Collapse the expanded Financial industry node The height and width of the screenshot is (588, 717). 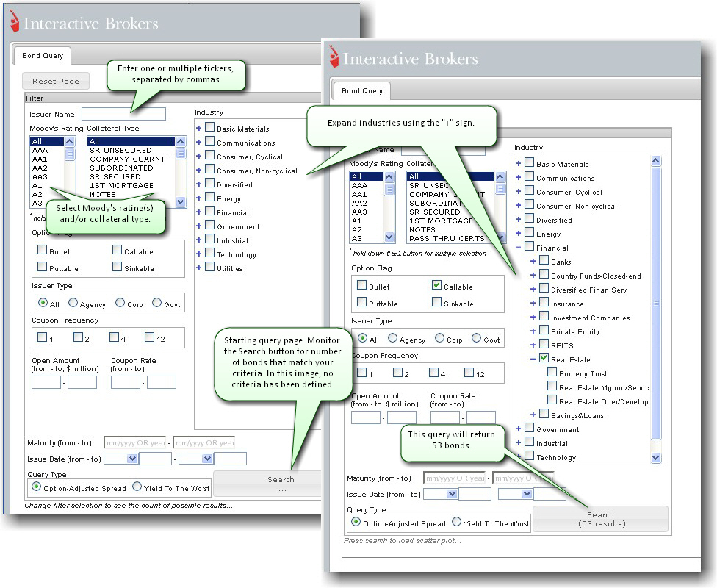pyautogui.click(x=519, y=248)
